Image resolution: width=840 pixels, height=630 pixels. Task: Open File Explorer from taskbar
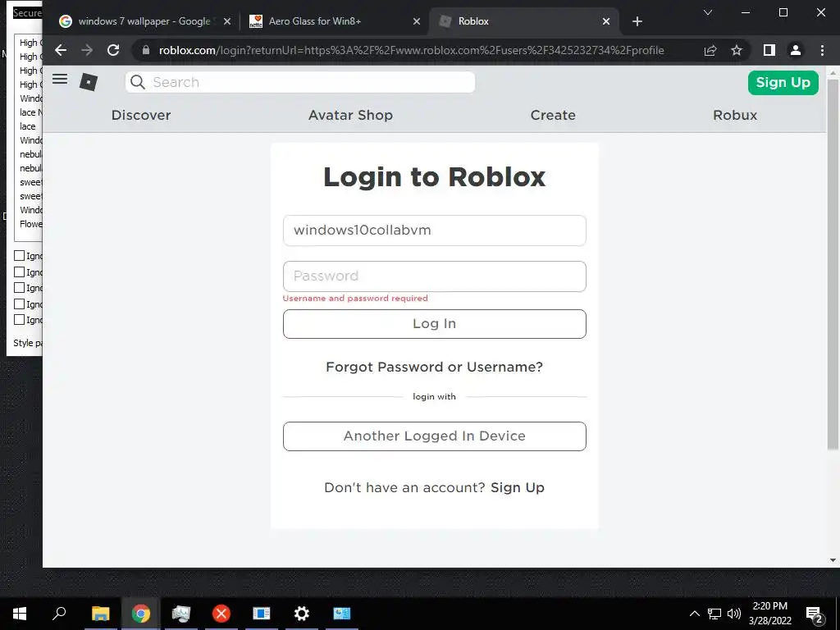101,614
